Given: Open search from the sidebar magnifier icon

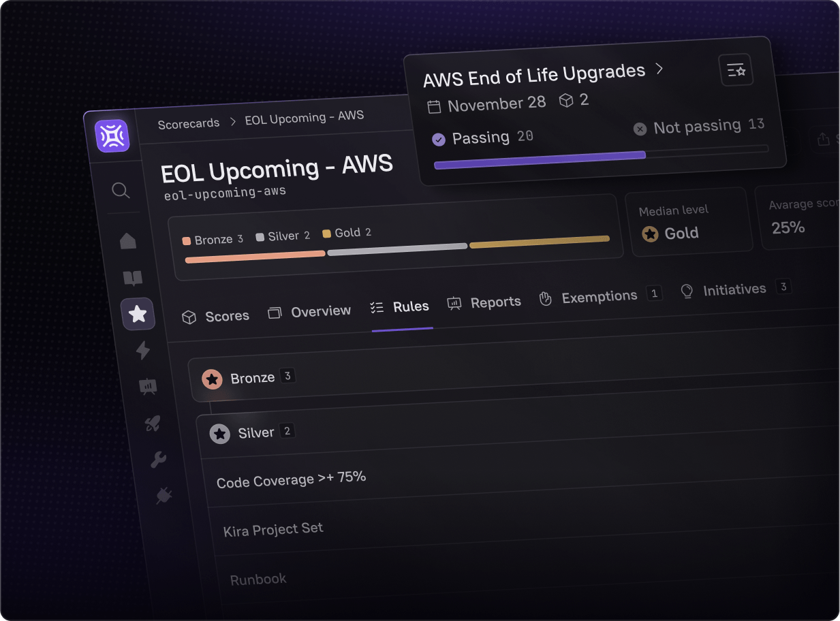Looking at the screenshot, I should [121, 191].
